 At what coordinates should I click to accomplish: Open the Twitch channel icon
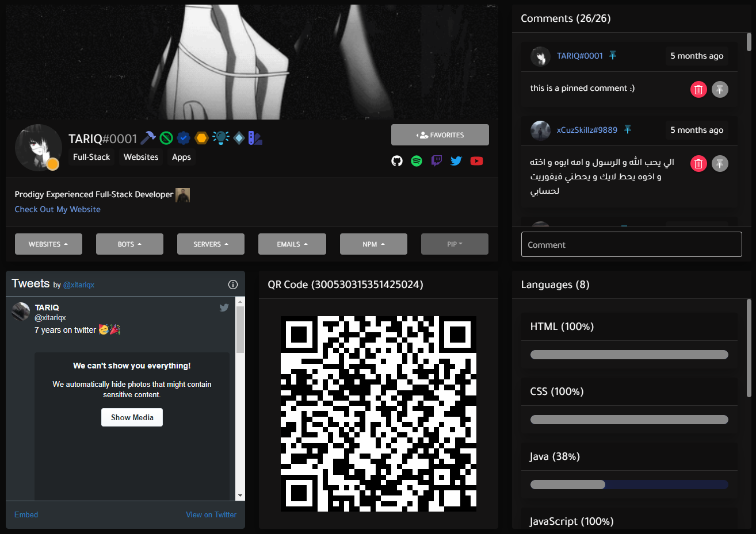coord(437,161)
